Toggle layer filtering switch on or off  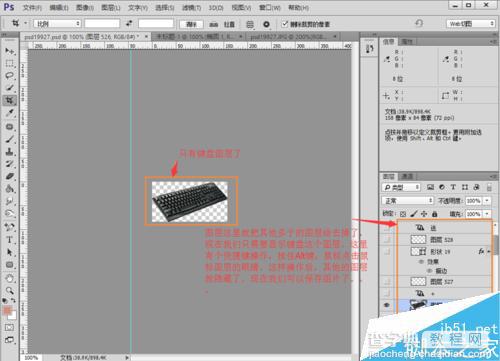(x=489, y=187)
